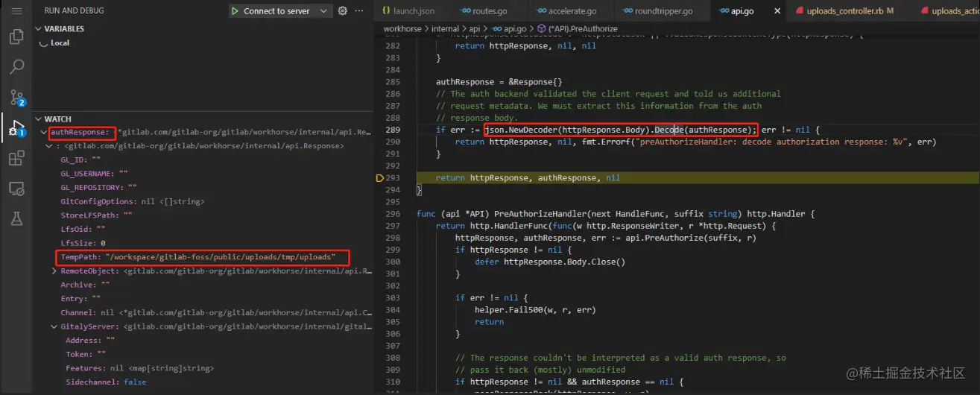This screenshot has height=395, width=980.
Task: Switch to roundtripper.go tab
Action: [x=658, y=11]
